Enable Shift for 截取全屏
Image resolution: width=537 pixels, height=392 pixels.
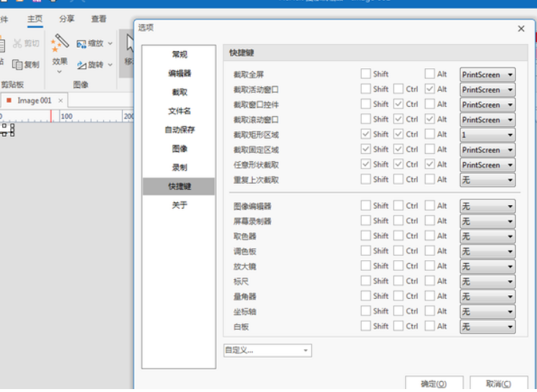(366, 74)
